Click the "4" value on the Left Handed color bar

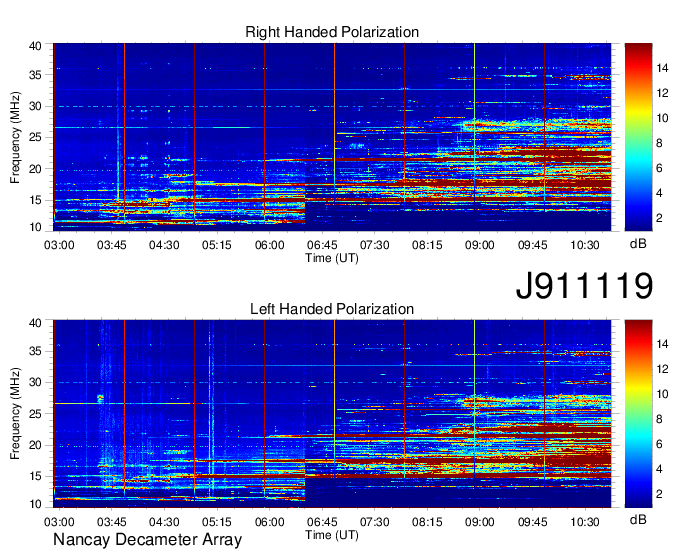click(659, 470)
